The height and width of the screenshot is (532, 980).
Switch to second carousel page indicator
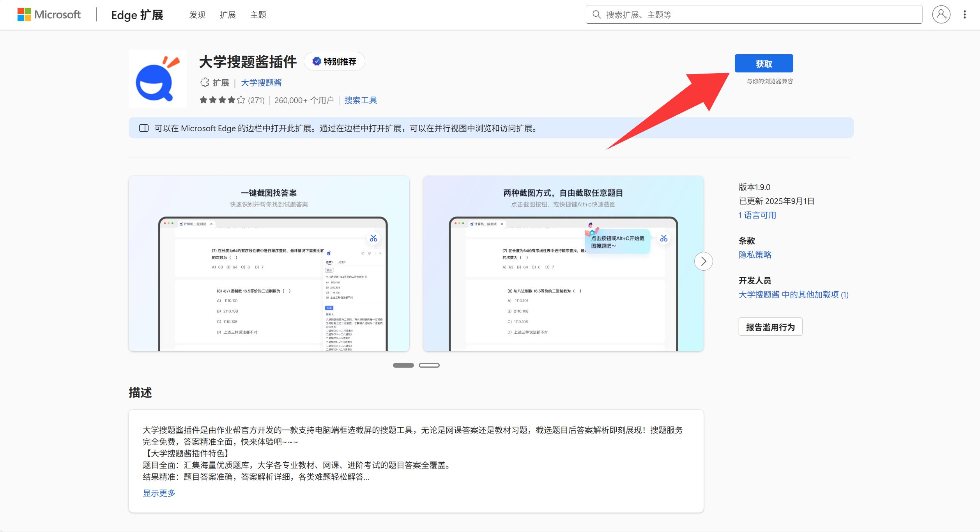tap(429, 365)
